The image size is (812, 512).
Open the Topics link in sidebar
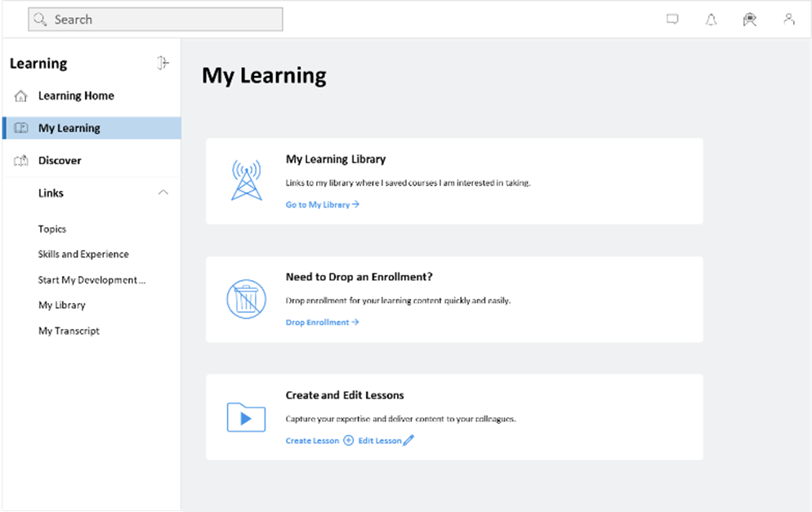(52, 229)
